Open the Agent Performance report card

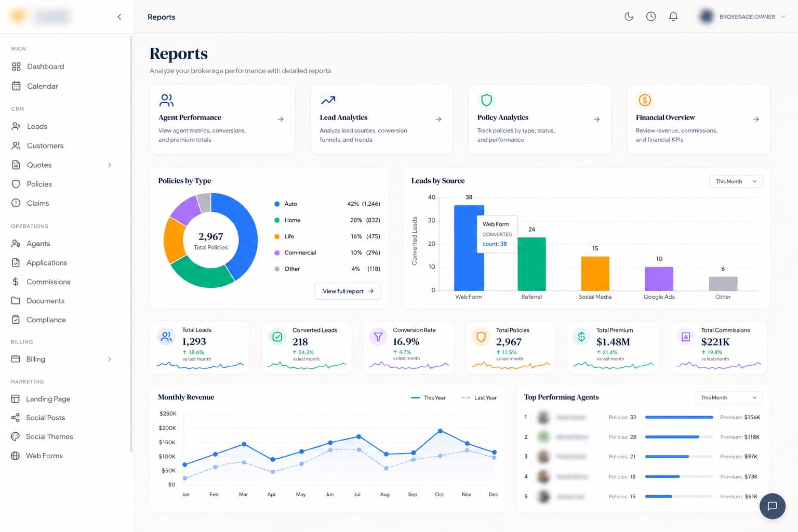222,119
